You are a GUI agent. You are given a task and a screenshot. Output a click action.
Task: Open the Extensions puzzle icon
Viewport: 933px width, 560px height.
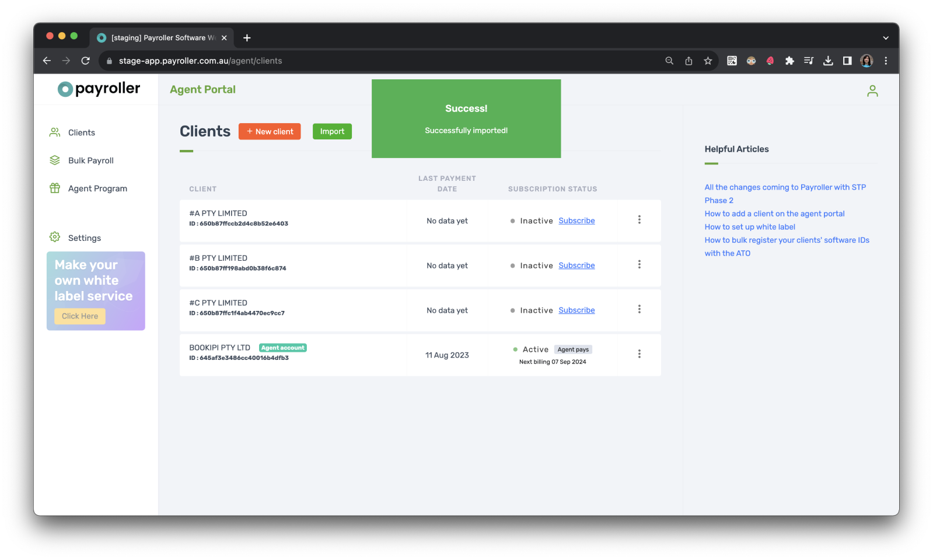pos(789,61)
